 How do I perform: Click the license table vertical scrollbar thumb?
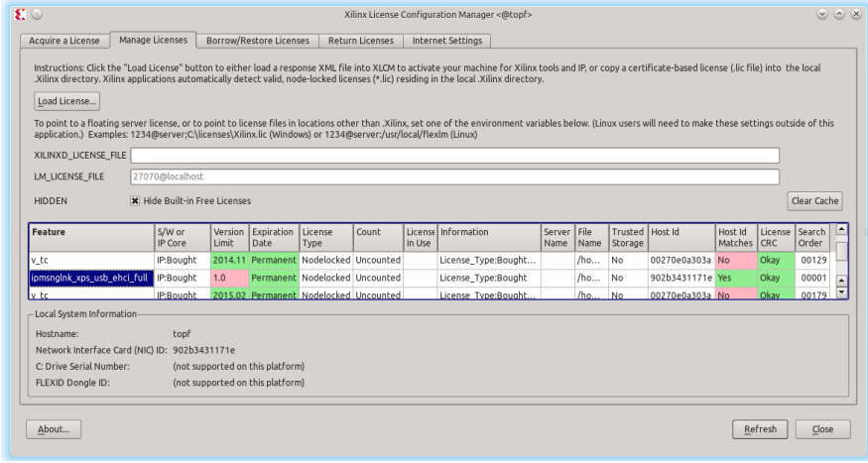coord(842,252)
